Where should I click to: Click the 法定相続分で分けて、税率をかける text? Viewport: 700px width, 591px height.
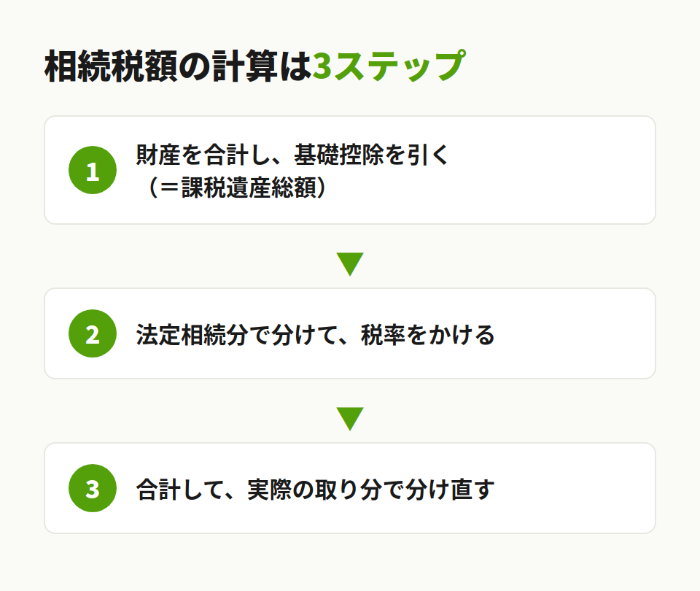click(x=315, y=335)
